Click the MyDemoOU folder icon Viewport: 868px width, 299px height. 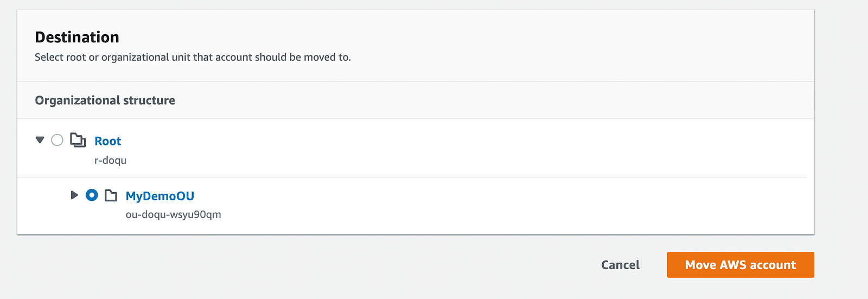pos(111,195)
